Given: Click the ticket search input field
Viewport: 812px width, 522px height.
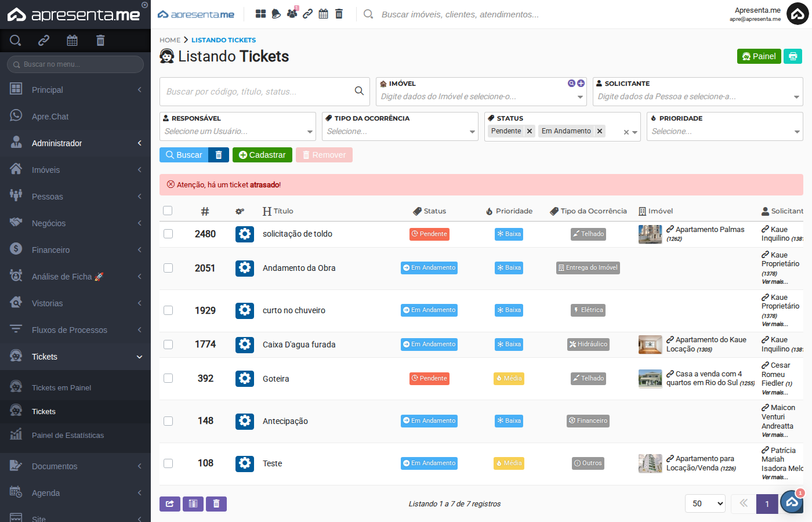Looking at the screenshot, I should (x=264, y=92).
